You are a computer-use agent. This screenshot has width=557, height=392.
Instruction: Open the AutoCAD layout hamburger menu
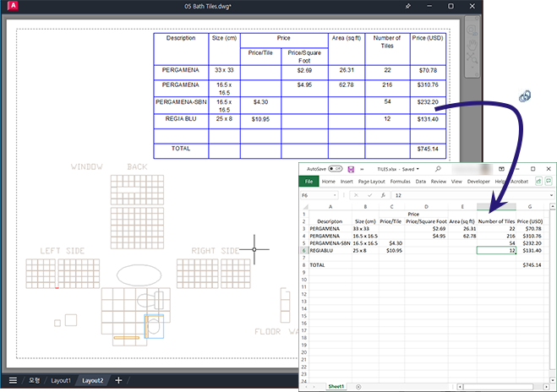click(13, 380)
